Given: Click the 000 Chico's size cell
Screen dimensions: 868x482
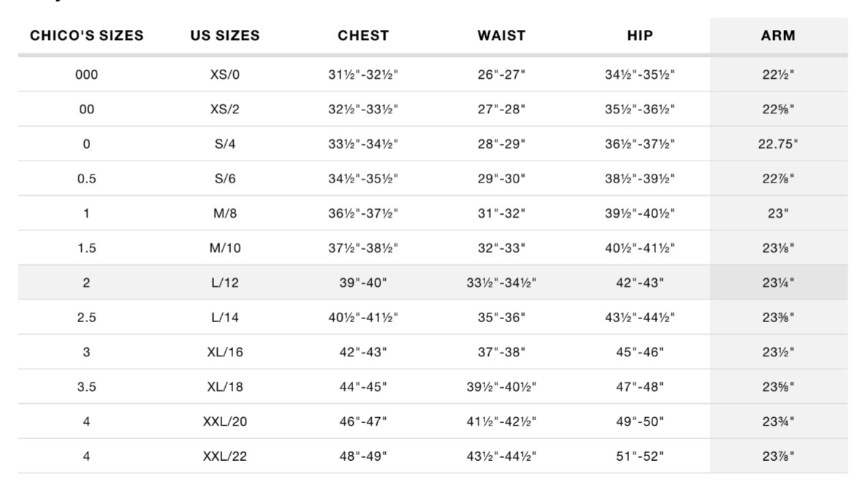Looking at the screenshot, I should (x=87, y=74).
